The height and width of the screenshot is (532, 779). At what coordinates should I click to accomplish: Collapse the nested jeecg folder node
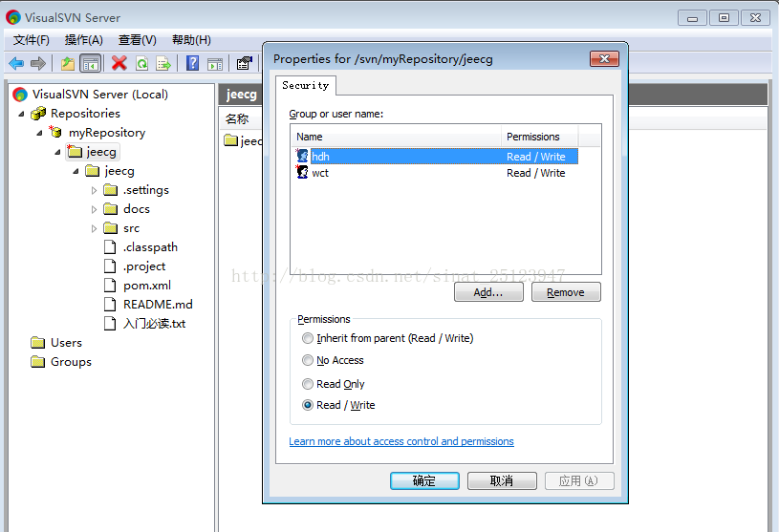click(x=76, y=171)
